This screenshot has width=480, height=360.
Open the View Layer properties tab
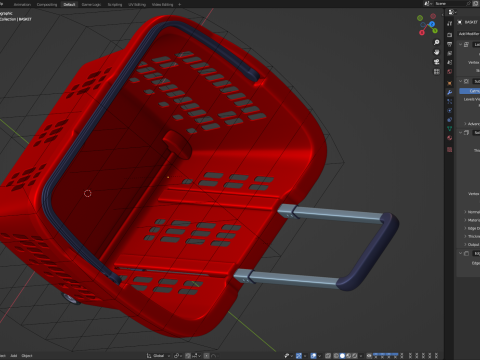[x=450, y=53]
